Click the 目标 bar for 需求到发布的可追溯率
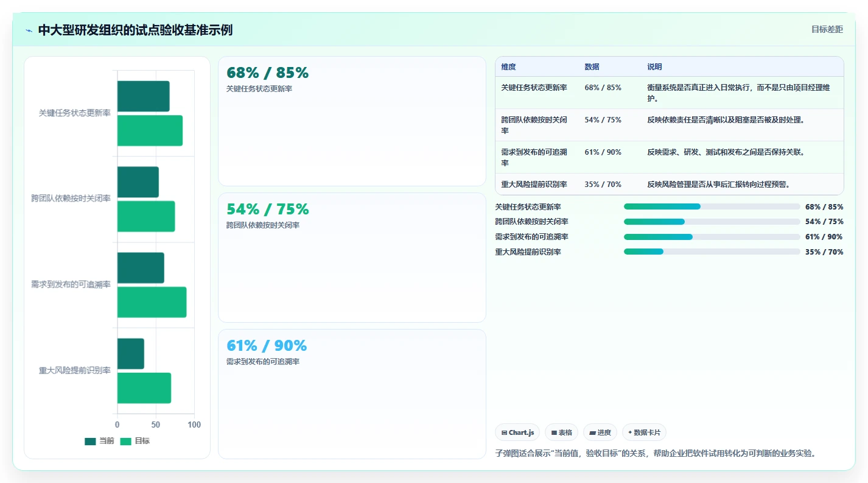868x483 pixels. 152,302
